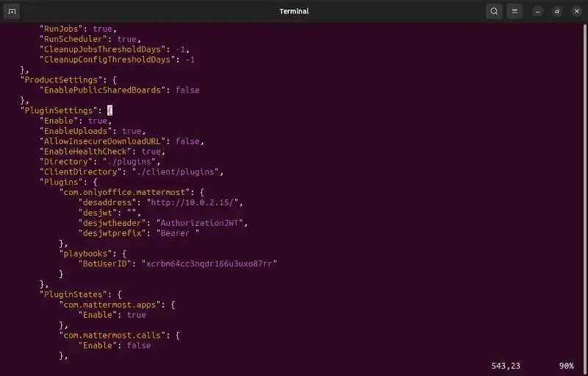Screen dimensions: 588x376
Task: Click the Terminal window title
Action: tap(294, 11)
